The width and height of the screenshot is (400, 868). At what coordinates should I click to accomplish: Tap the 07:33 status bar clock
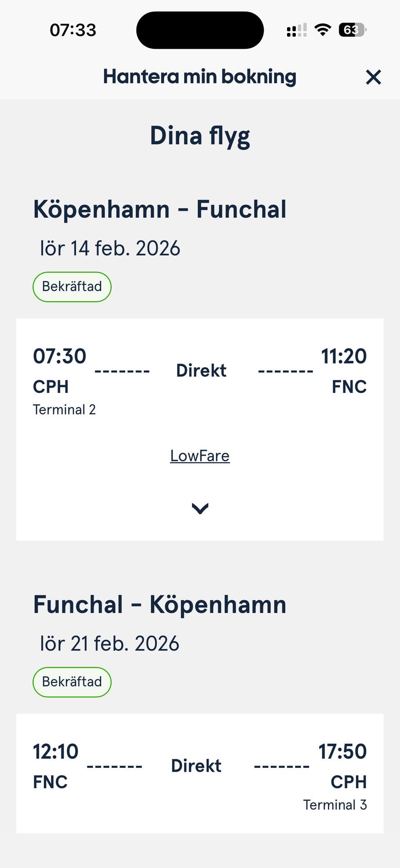[73, 30]
